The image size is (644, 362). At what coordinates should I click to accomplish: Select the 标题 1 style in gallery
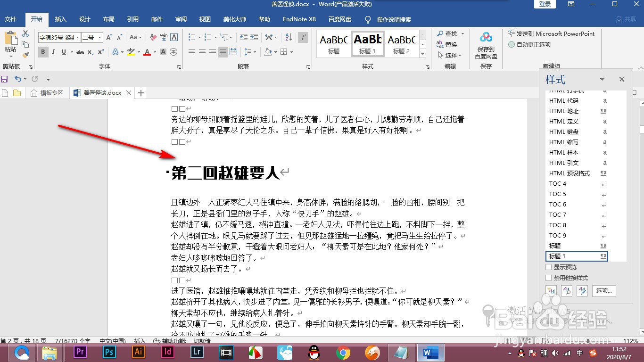pos(368,44)
